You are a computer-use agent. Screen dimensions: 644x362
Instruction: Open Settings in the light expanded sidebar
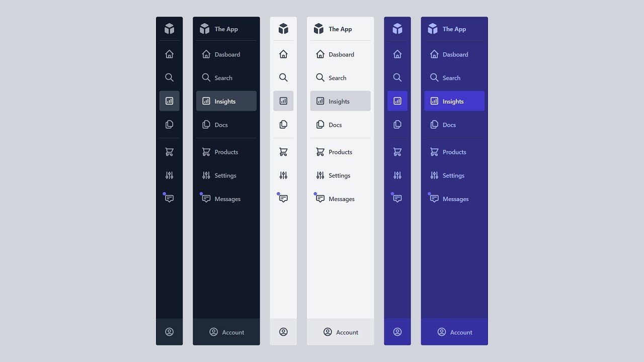(341, 175)
